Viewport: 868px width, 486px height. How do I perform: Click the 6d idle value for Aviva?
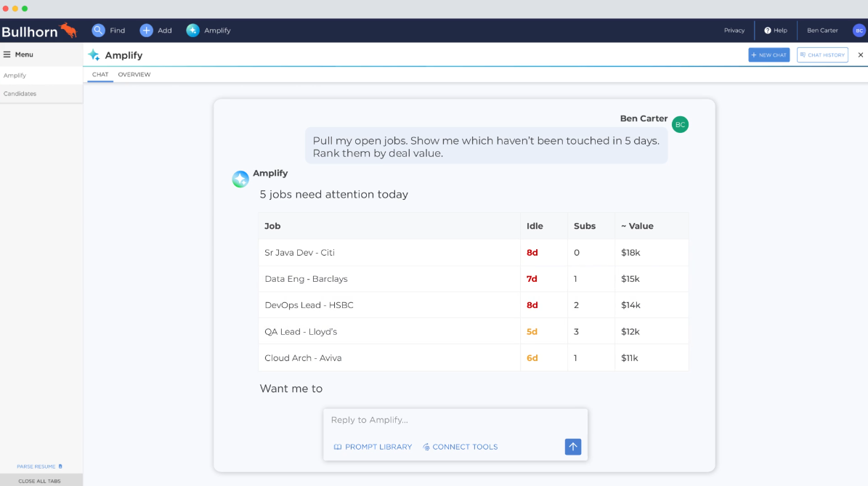click(x=532, y=357)
